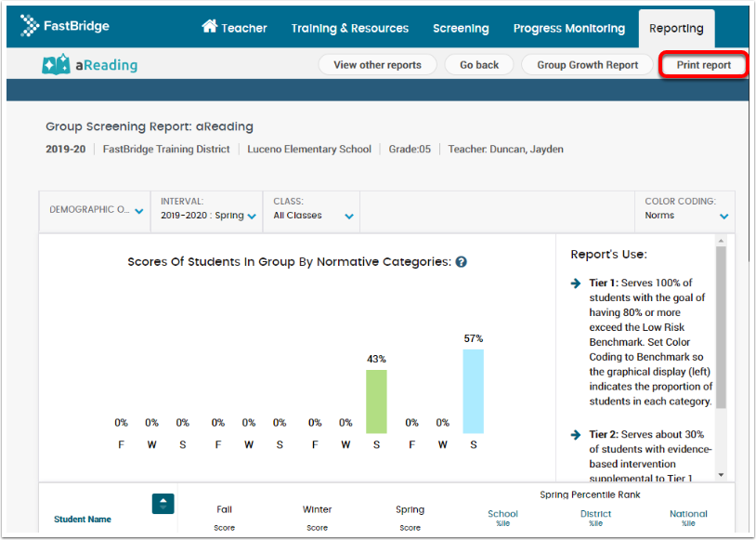This screenshot has width=756, height=540.
Task: Open the Color Coding Norms dropdown
Action: (685, 210)
